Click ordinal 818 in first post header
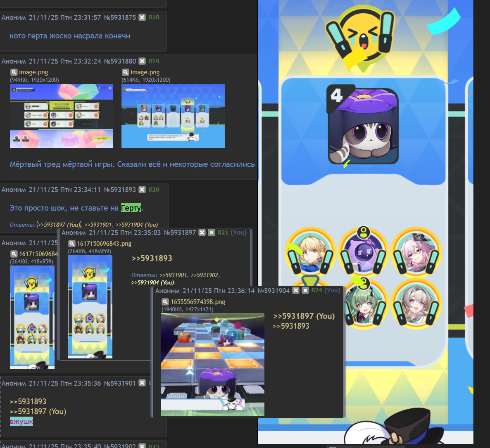Screen dimensions: 490x448 pyautogui.click(x=154, y=17)
